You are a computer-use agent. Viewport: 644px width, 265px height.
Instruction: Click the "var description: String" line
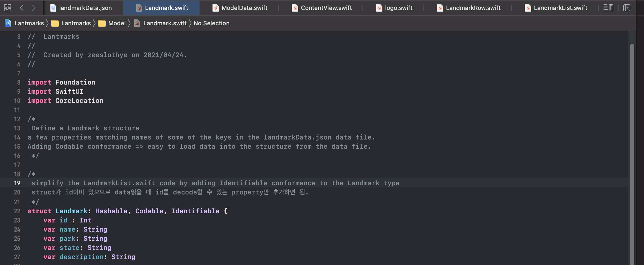90,257
